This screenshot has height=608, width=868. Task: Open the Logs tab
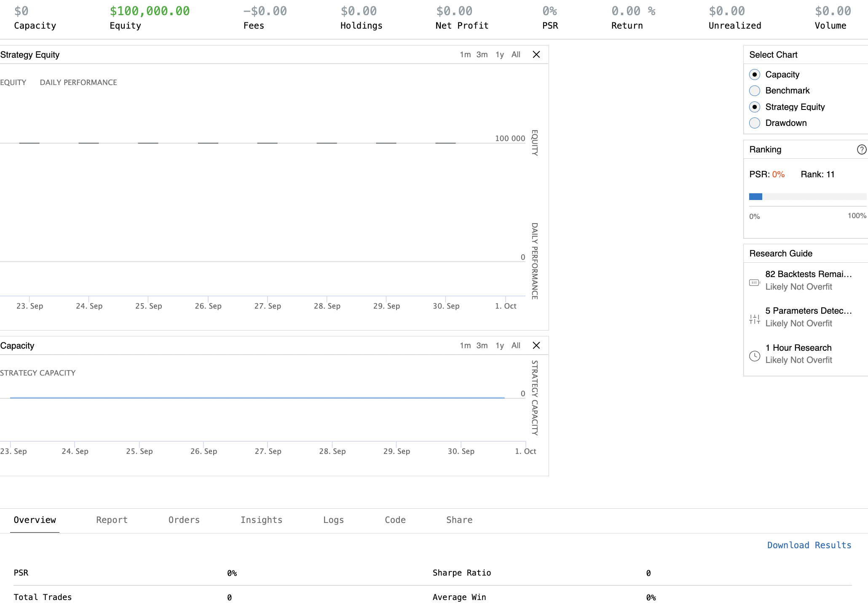[x=333, y=520]
